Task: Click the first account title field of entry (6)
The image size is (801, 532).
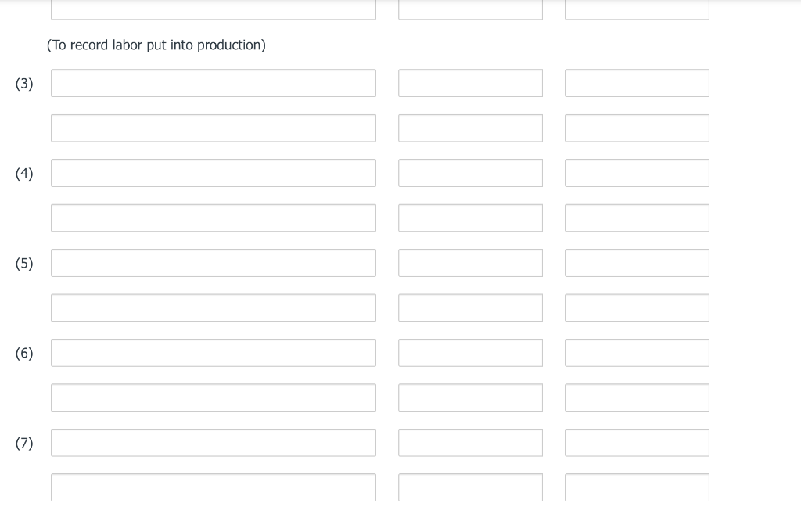Action: click(213, 352)
